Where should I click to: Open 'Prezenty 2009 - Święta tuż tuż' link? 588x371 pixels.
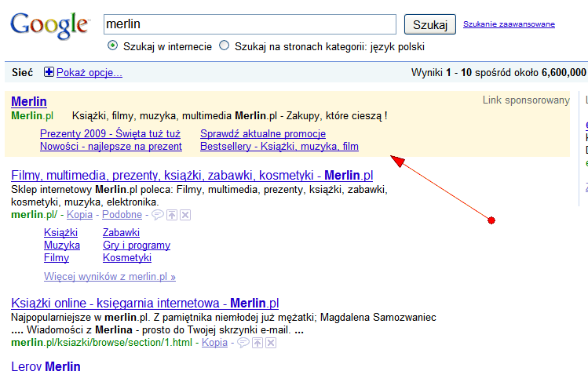[x=110, y=134]
